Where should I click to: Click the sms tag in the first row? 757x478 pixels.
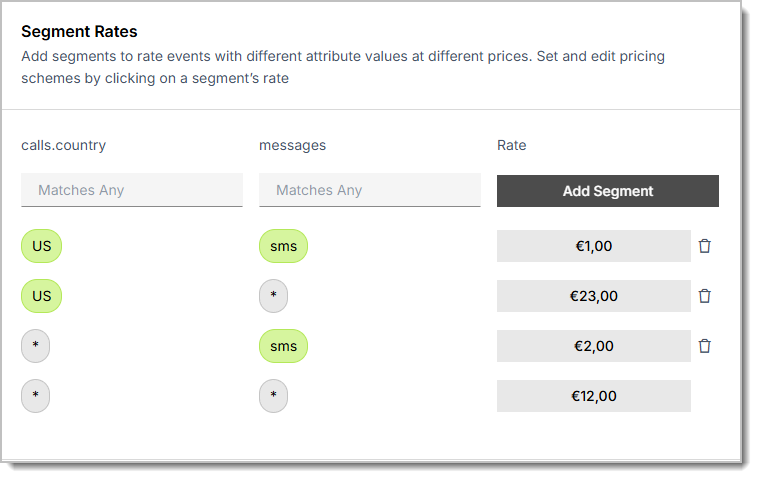[x=283, y=246]
